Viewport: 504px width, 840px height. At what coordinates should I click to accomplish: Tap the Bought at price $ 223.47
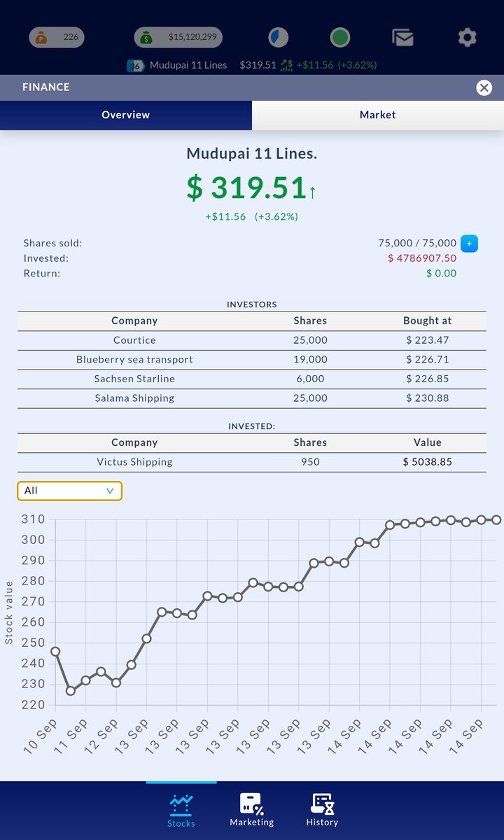[x=428, y=340]
